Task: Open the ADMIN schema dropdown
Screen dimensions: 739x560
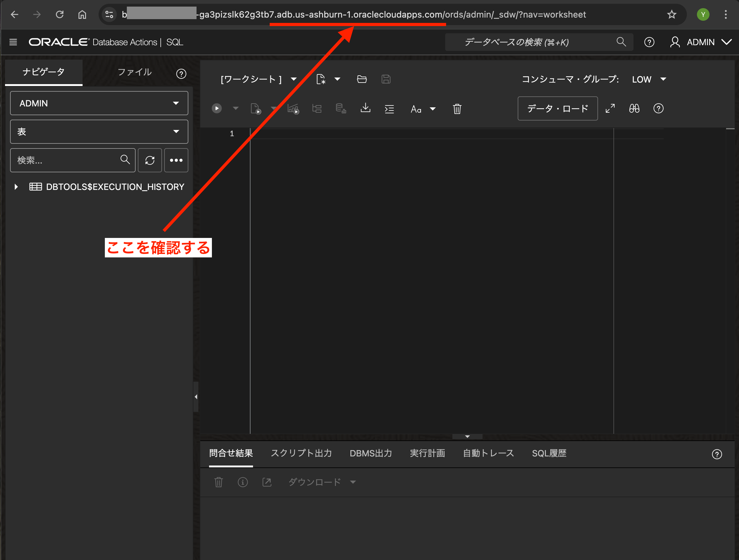Action: tap(99, 103)
